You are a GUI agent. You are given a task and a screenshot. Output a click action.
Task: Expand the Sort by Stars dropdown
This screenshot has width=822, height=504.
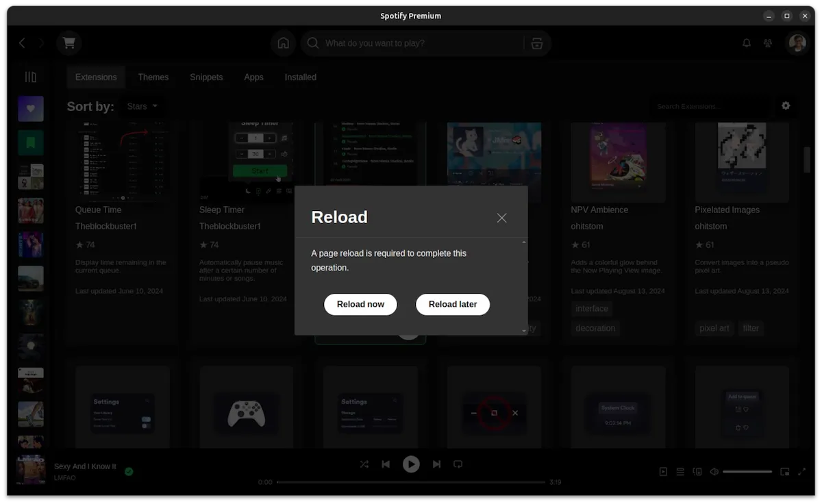pos(142,106)
